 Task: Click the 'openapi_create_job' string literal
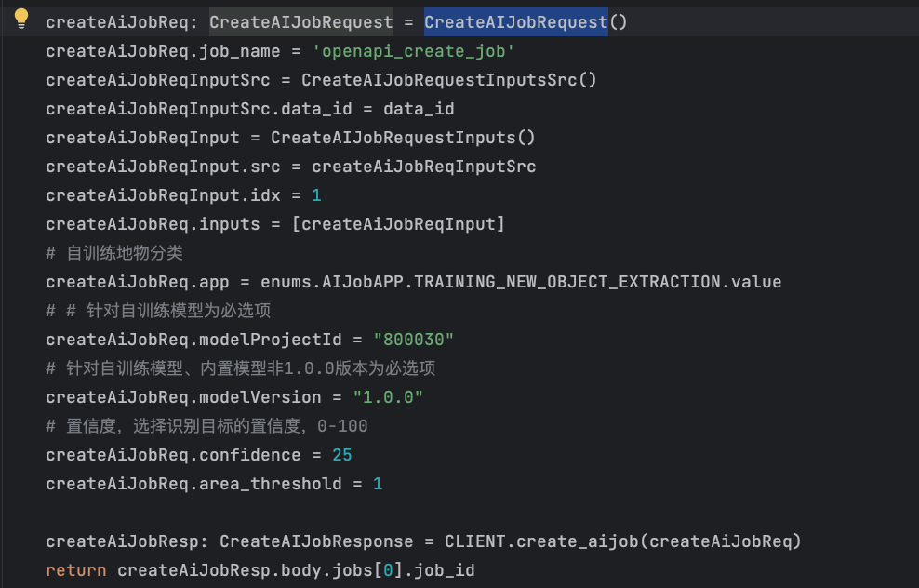pyautogui.click(x=413, y=51)
